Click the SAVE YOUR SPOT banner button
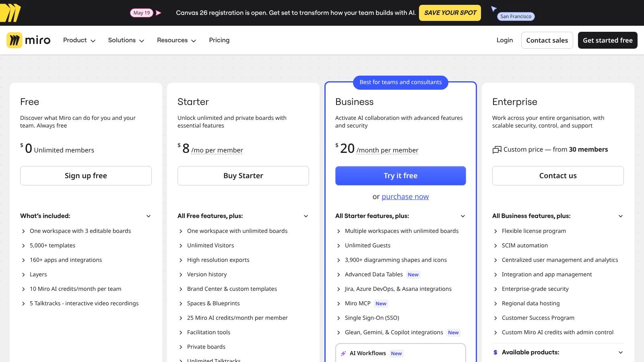Viewport: 644px width, 362px height. (450, 13)
